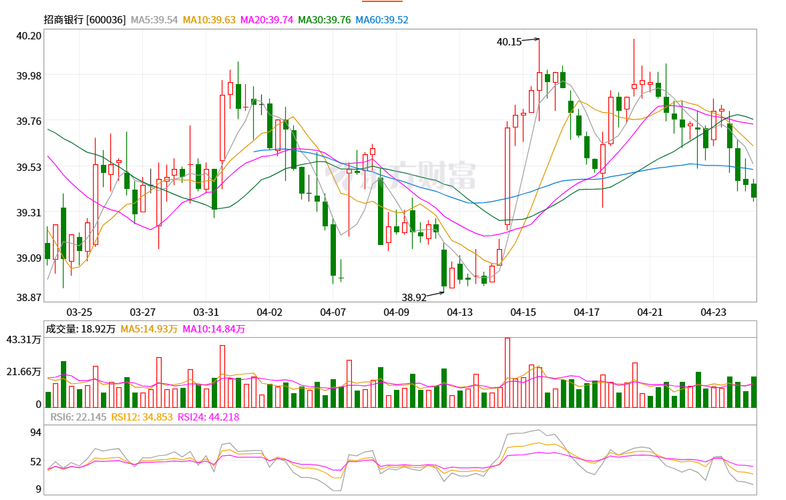Click the 04-07 date axis label
Viewport: 786px width, 500px height.
pos(333,312)
